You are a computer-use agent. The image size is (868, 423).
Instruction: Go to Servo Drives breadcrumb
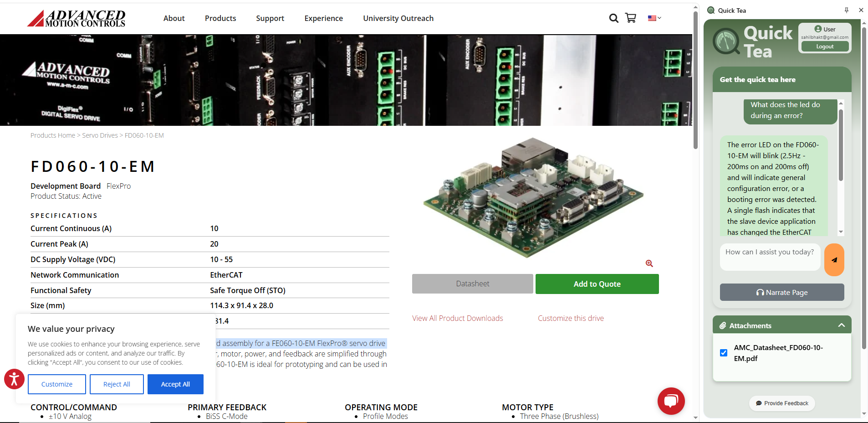point(100,135)
